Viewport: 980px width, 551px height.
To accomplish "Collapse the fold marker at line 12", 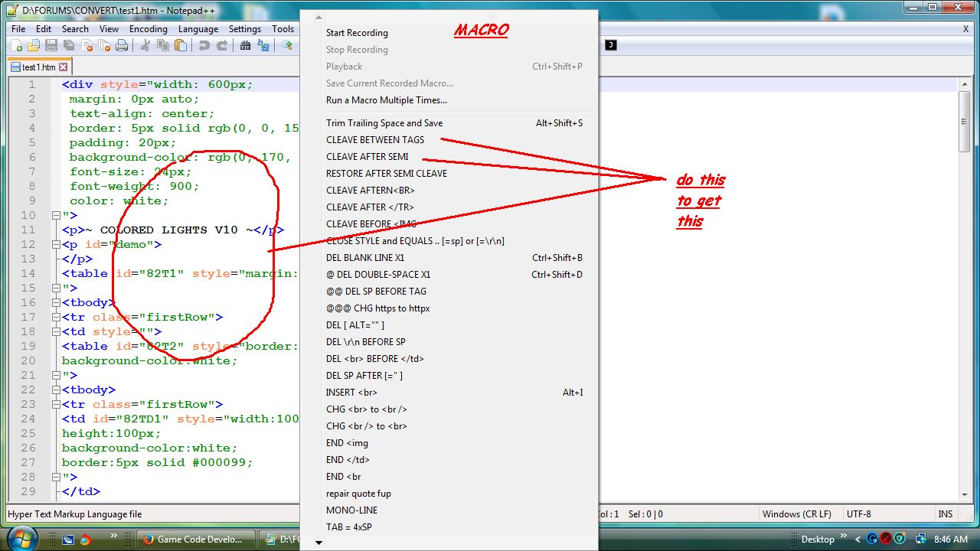I will (x=56, y=244).
